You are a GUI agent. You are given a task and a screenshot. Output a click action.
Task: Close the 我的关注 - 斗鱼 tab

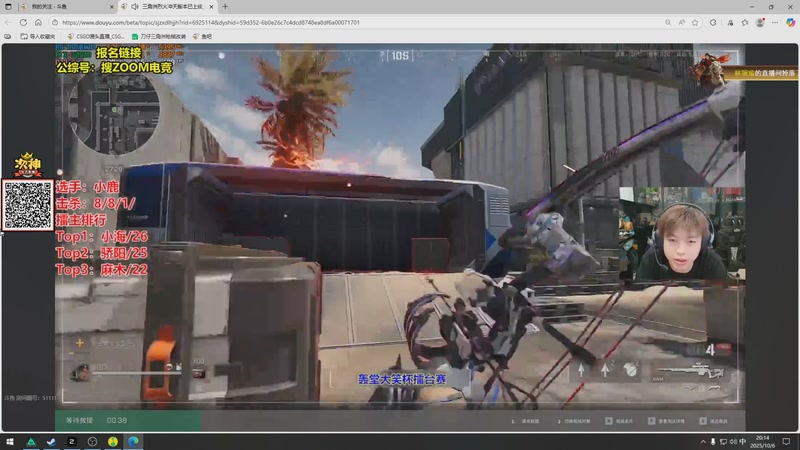click(x=112, y=7)
